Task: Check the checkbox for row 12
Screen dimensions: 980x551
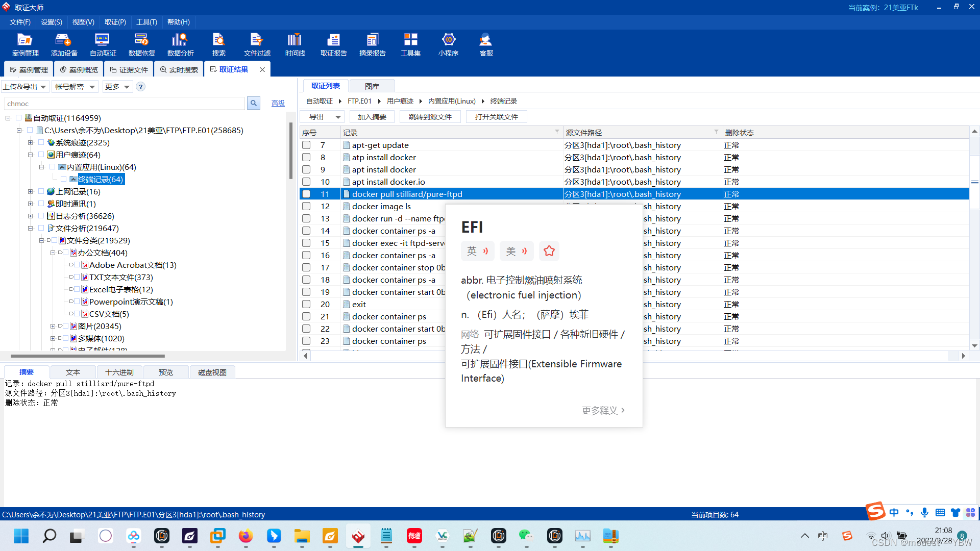Action: coord(306,206)
